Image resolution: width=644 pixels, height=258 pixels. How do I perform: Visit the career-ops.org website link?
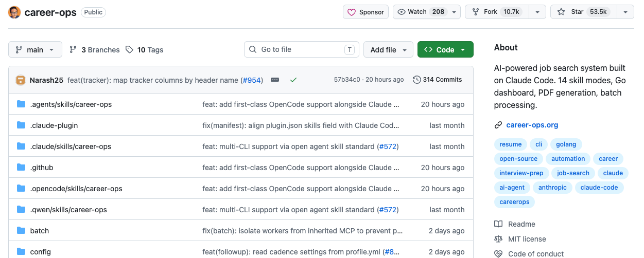(532, 125)
